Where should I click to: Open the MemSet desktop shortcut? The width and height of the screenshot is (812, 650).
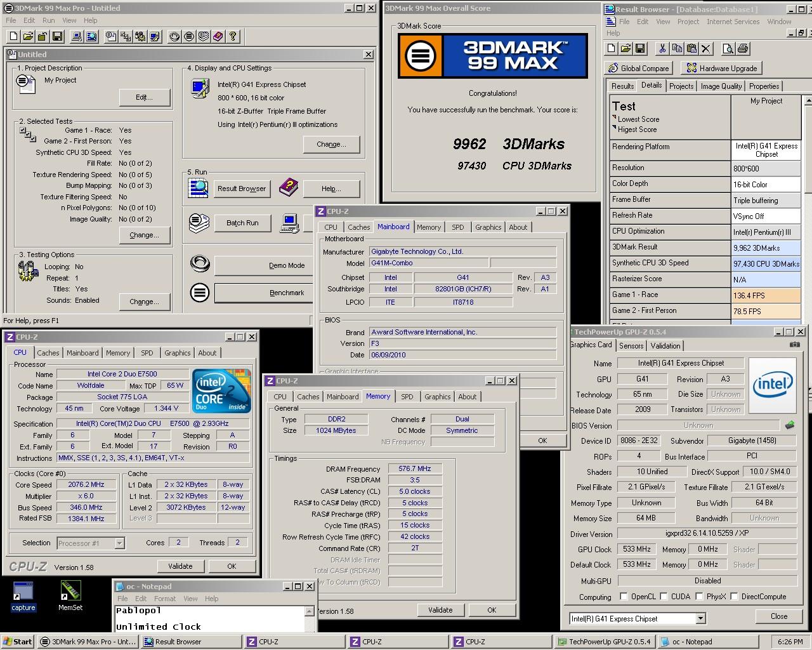point(70,596)
